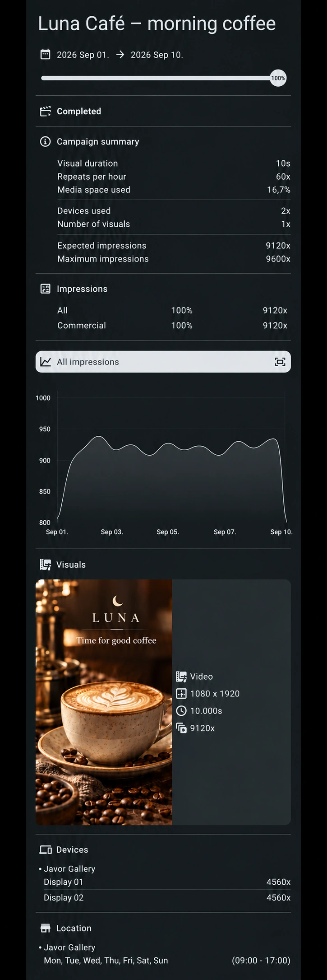The height and width of the screenshot is (980, 327).
Task: Click the Location storefront icon
Action: tap(45, 928)
